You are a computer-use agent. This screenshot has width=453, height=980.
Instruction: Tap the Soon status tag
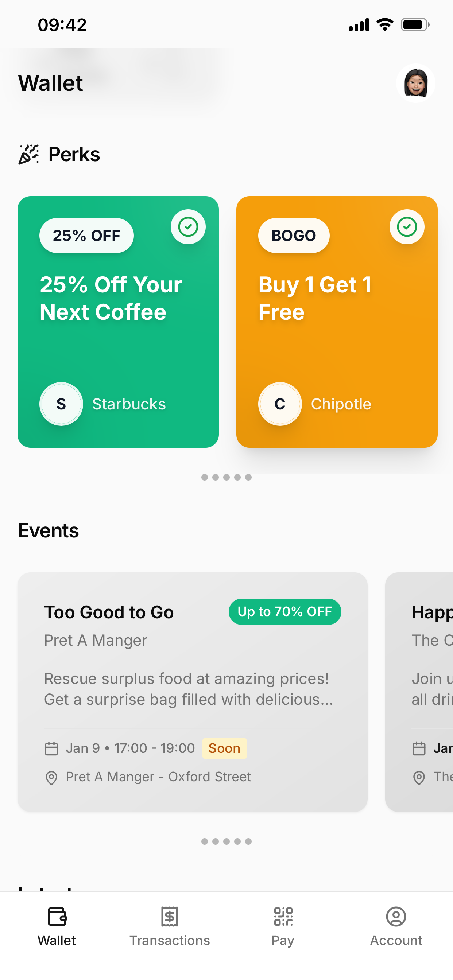click(224, 748)
